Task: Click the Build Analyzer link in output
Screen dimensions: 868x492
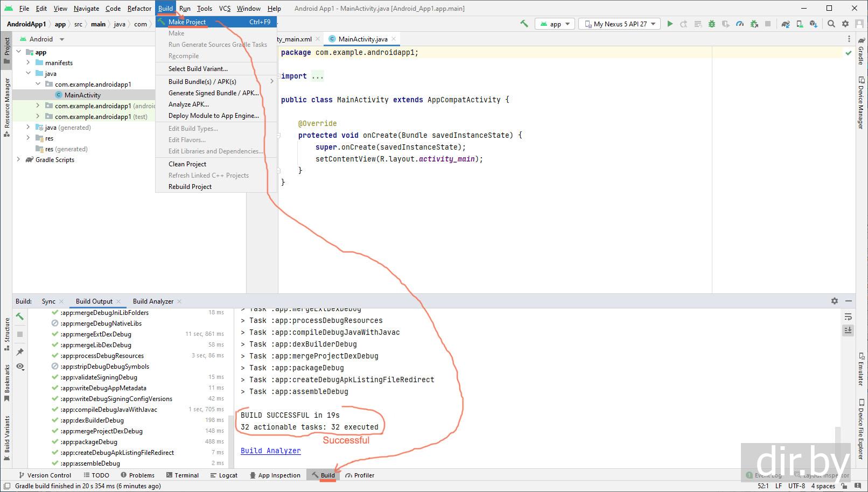Action: [270, 451]
